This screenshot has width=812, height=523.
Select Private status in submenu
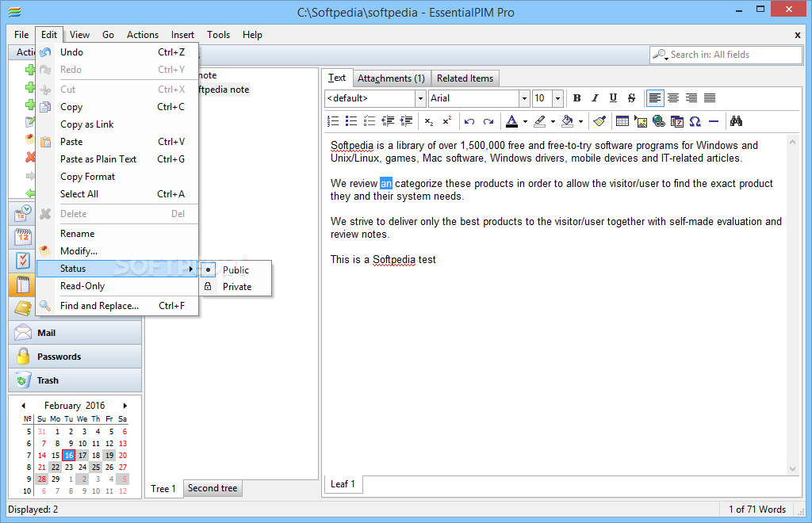(x=236, y=287)
